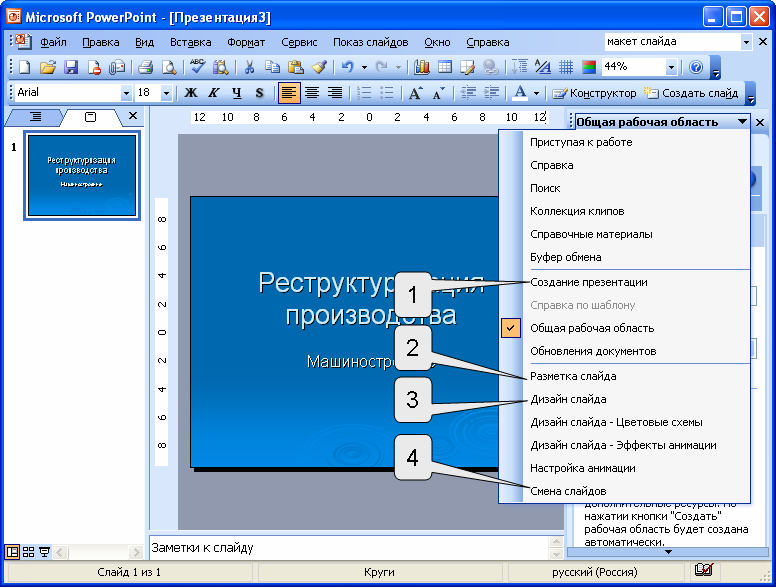This screenshot has width=776, height=587.
Task: Apply bulleted list icon
Action: 387,93
